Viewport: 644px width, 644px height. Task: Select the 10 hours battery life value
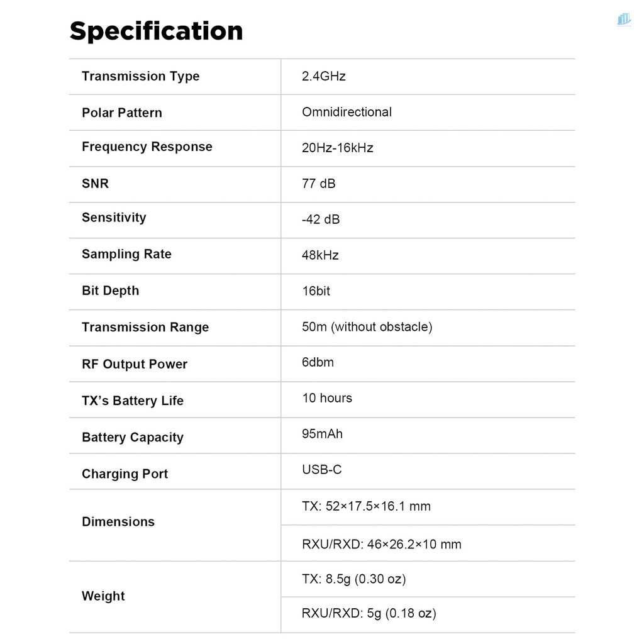(x=327, y=398)
